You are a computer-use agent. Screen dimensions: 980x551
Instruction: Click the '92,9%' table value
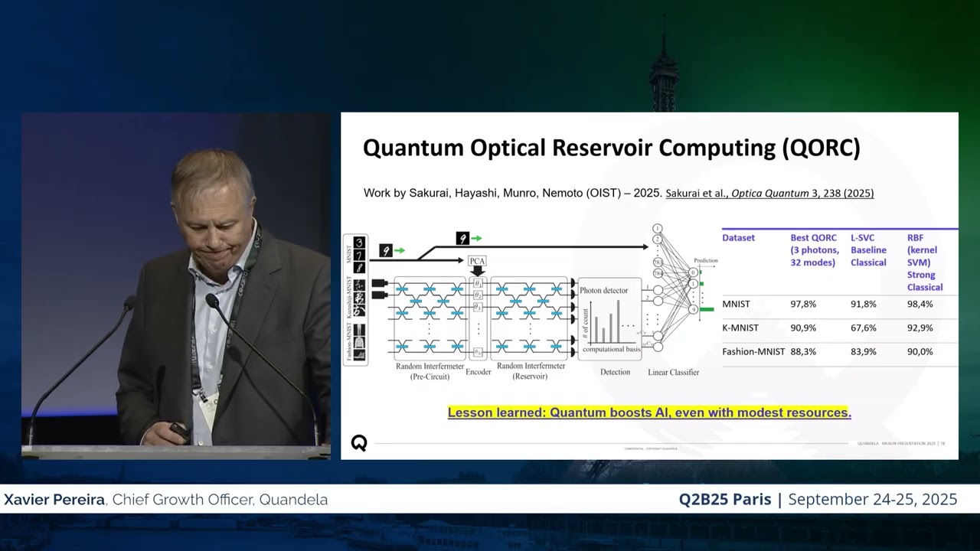(920, 328)
